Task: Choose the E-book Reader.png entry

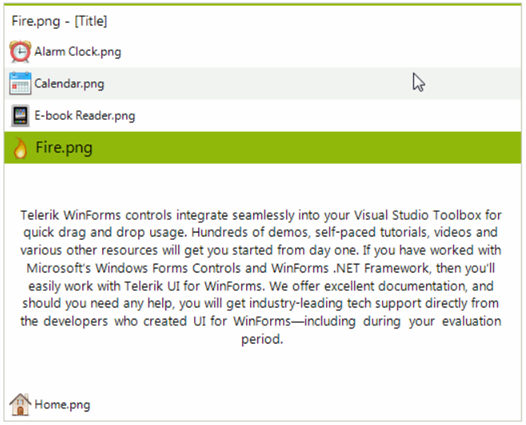Action: coord(263,116)
